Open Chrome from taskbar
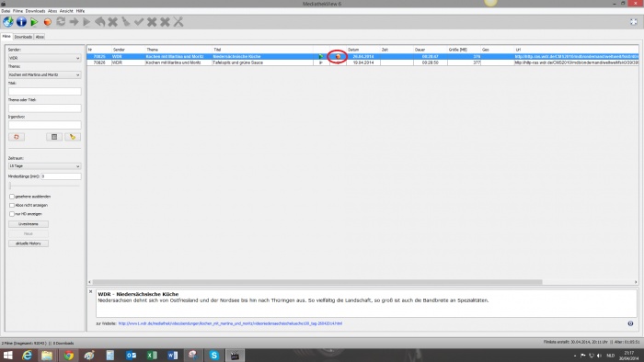This screenshot has height=362, width=644. [69, 356]
